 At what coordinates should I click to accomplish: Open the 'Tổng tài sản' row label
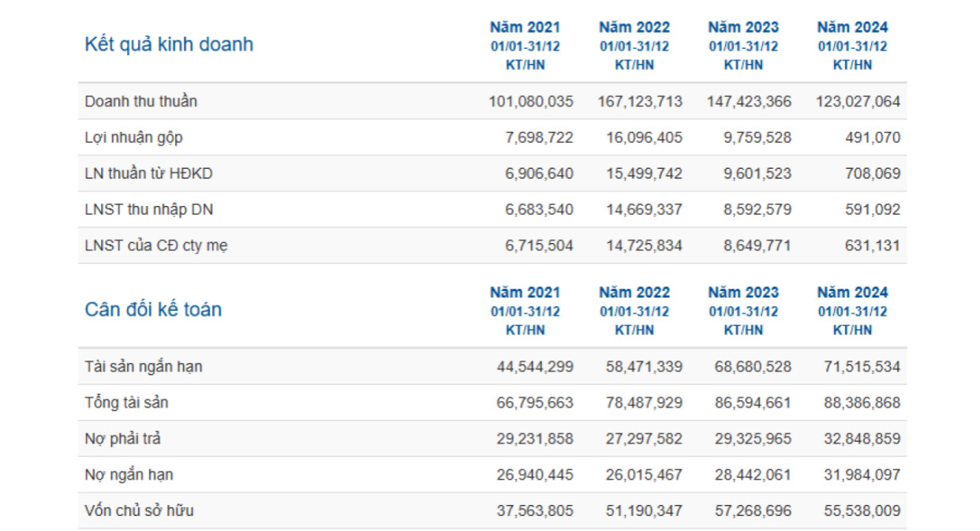click(126, 403)
